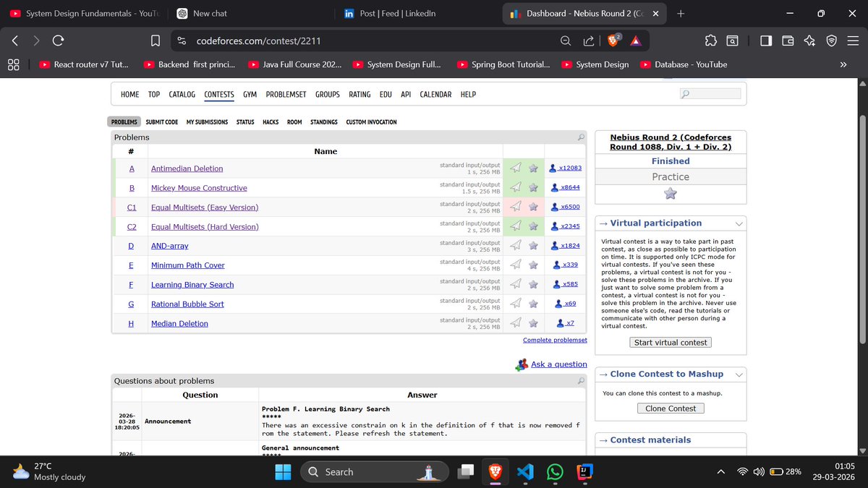
Task: Open Brave Shields lion icon
Action: click(613, 40)
